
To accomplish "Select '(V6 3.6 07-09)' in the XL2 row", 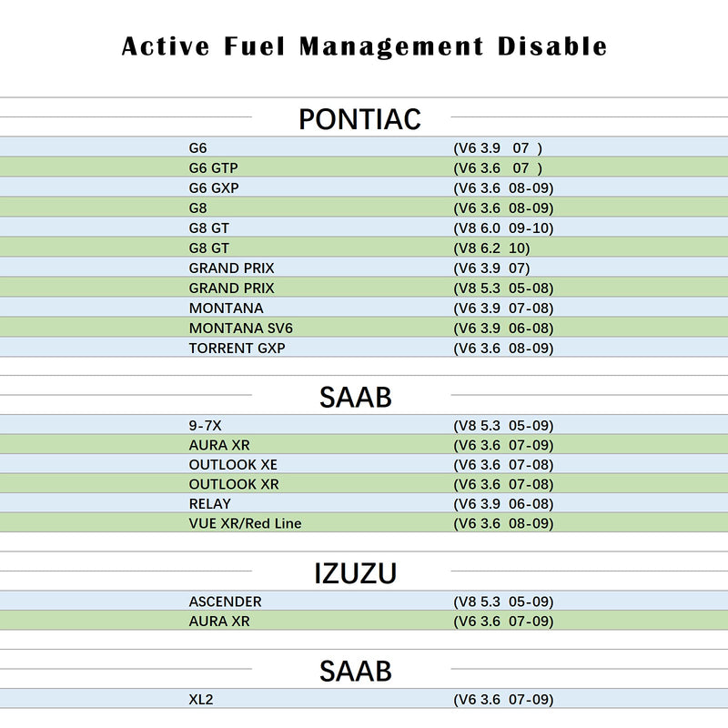I will click(503, 699).
